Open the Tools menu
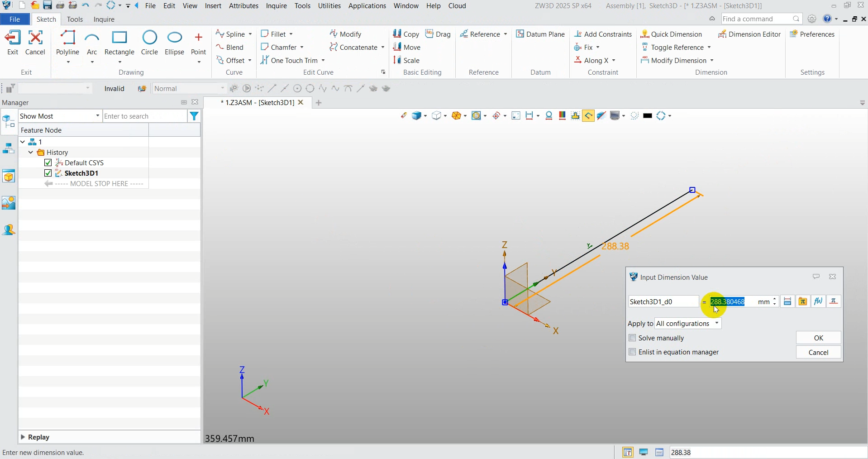Viewport: 868px width, 459px height. [302, 6]
